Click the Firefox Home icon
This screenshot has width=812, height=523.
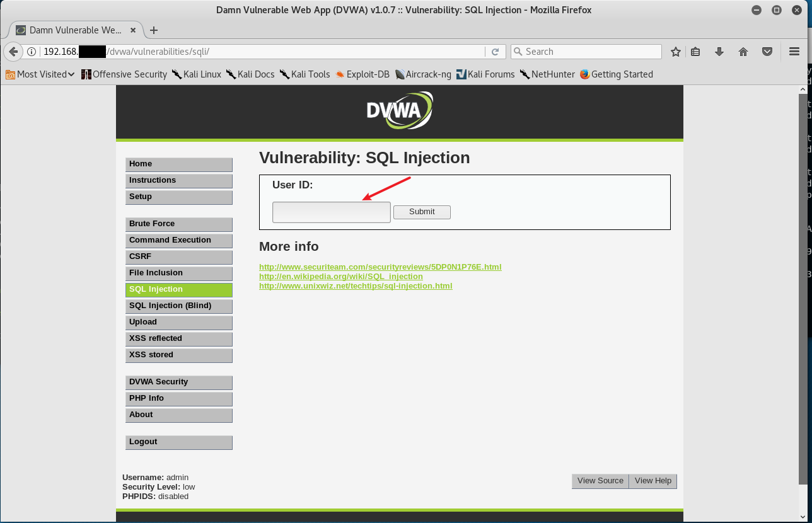click(x=743, y=52)
